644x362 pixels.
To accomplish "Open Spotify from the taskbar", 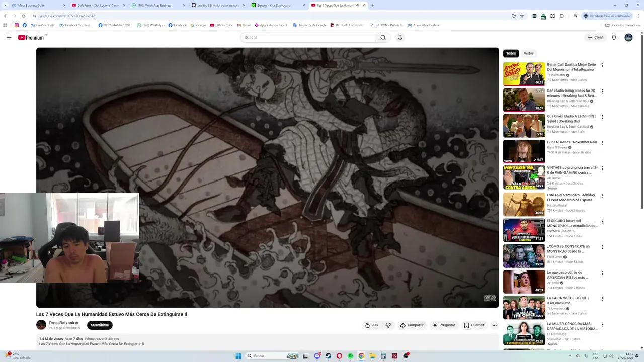I will 350,356.
